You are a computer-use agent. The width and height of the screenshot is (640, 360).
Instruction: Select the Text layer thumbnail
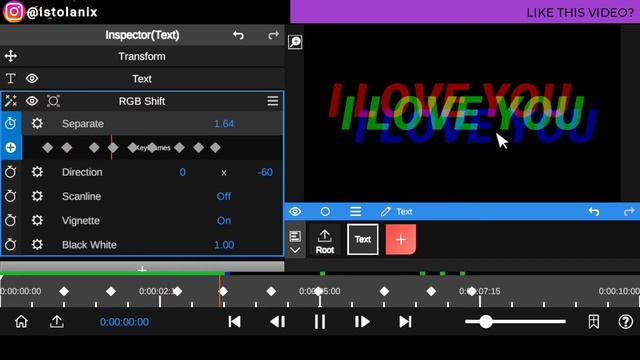(x=362, y=239)
